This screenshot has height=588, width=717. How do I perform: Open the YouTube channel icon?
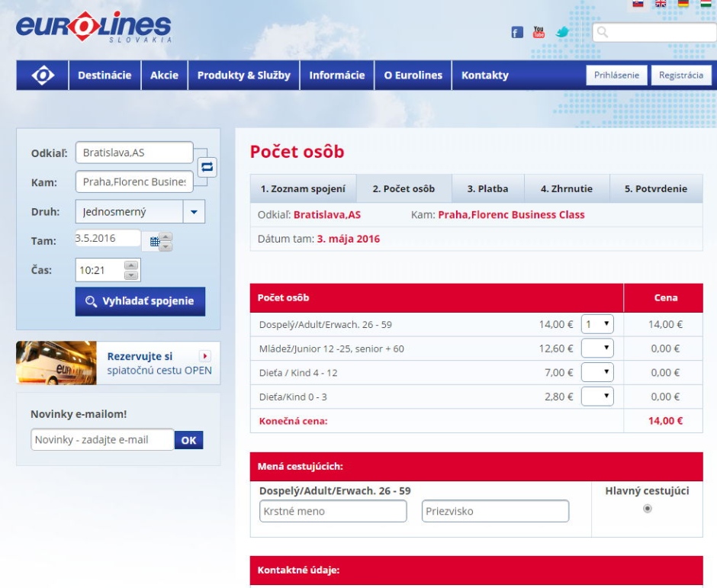pos(539,33)
